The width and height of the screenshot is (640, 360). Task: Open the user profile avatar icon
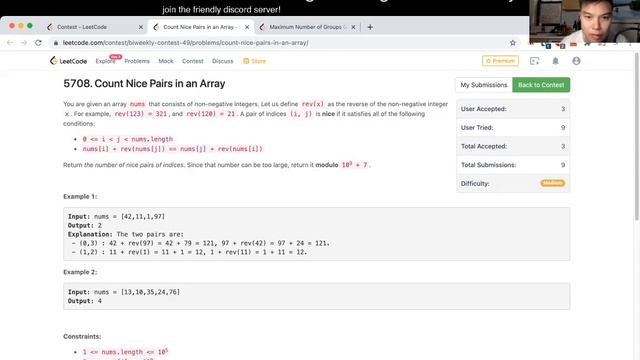coord(576,61)
